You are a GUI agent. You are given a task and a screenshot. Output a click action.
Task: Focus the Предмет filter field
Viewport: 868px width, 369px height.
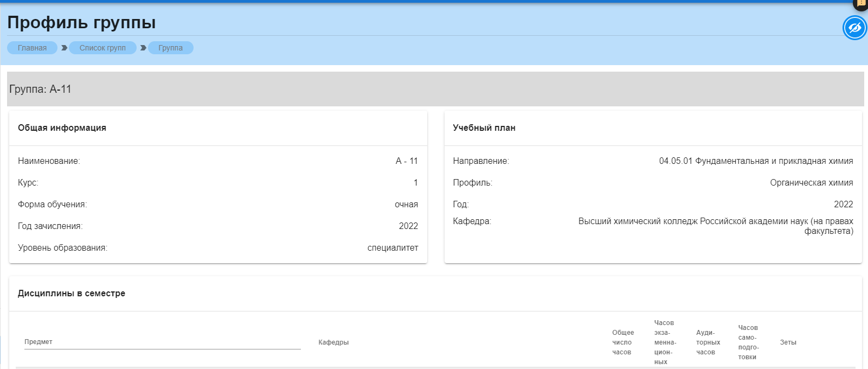(x=162, y=342)
